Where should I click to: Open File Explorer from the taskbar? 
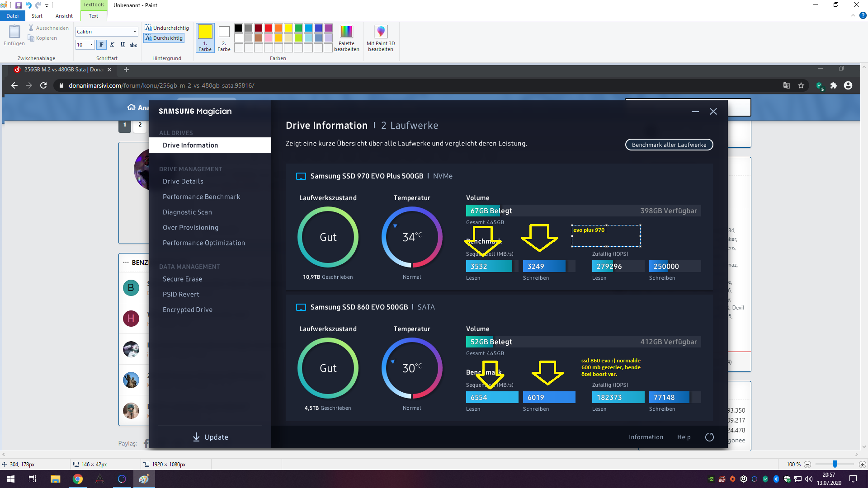[x=55, y=479]
